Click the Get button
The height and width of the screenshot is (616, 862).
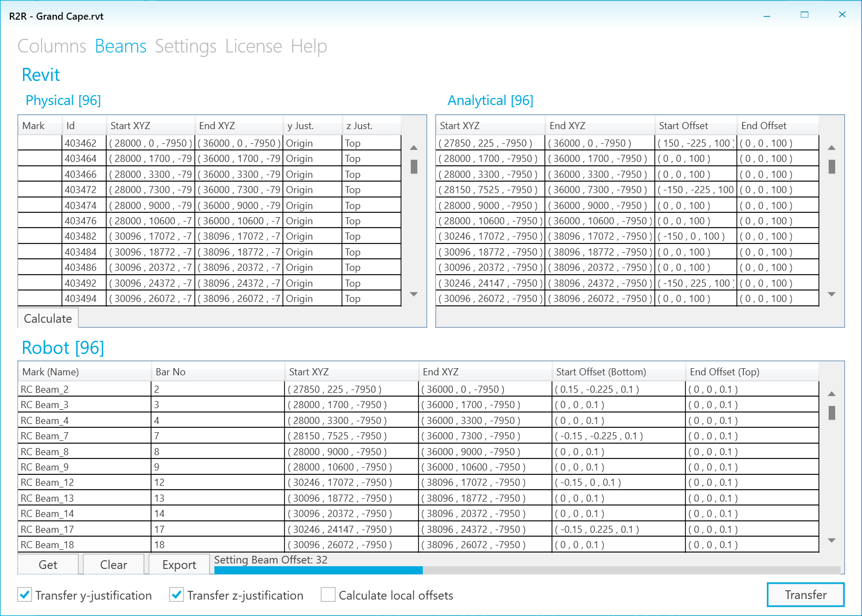tap(48, 565)
